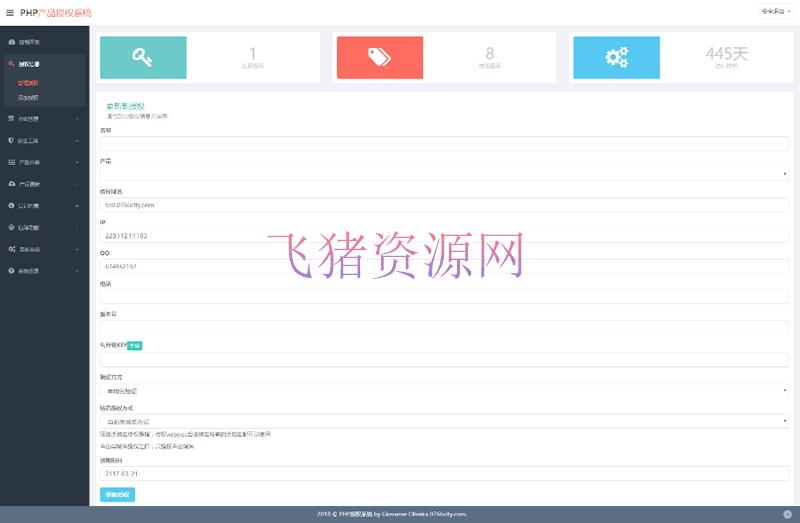This screenshot has width=800, height=523.
Task: Click the red tag icon card
Action: (x=378, y=57)
